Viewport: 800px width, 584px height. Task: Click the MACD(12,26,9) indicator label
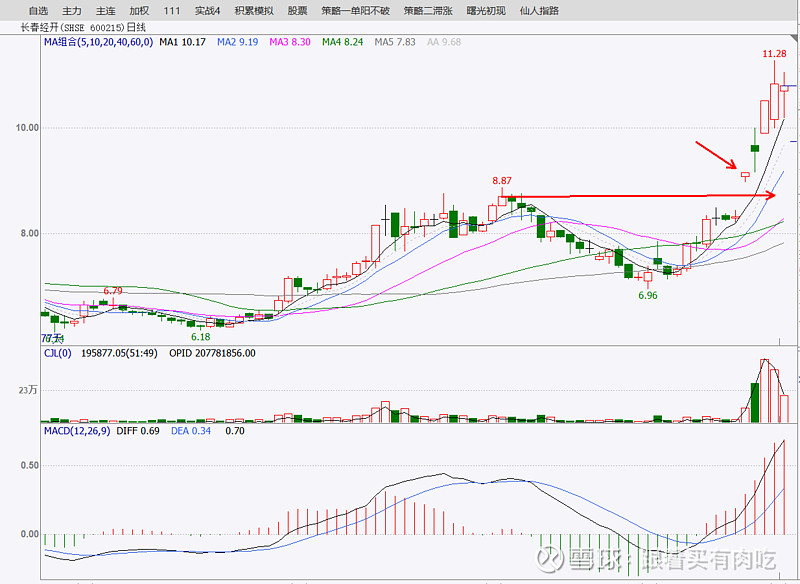click(x=77, y=431)
